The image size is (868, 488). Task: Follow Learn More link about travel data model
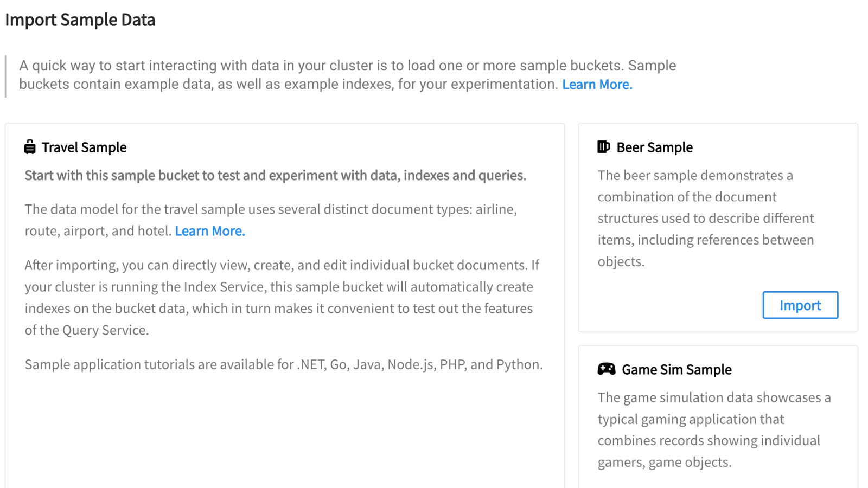point(210,231)
